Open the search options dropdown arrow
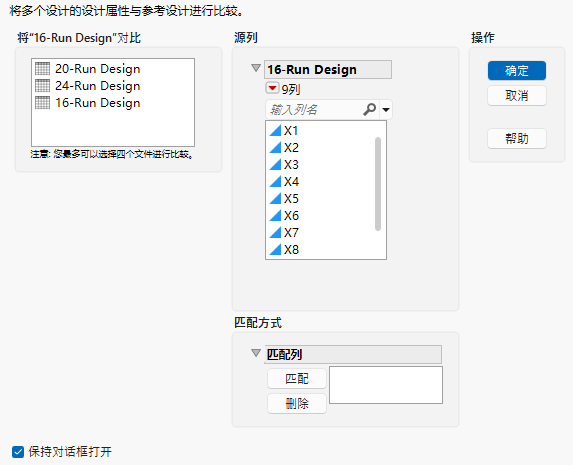This screenshot has width=573, height=465. click(x=386, y=109)
